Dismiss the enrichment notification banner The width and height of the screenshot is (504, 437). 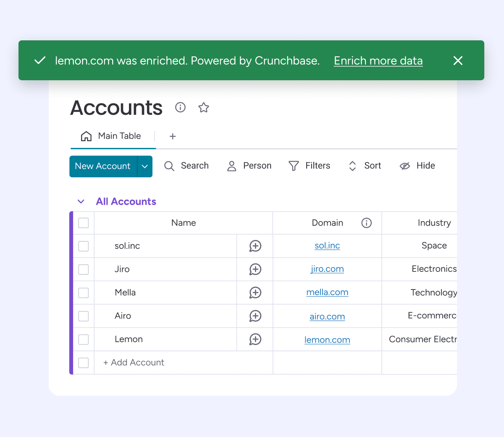(x=458, y=61)
